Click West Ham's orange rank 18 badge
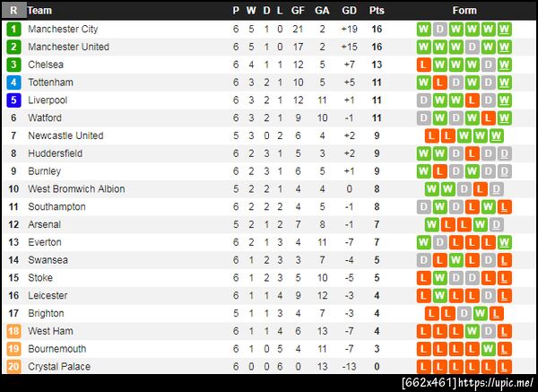This screenshot has width=538, height=392. coord(13,331)
